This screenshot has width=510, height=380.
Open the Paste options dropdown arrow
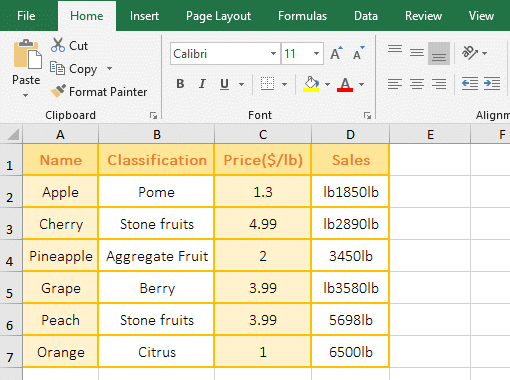pos(26,96)
